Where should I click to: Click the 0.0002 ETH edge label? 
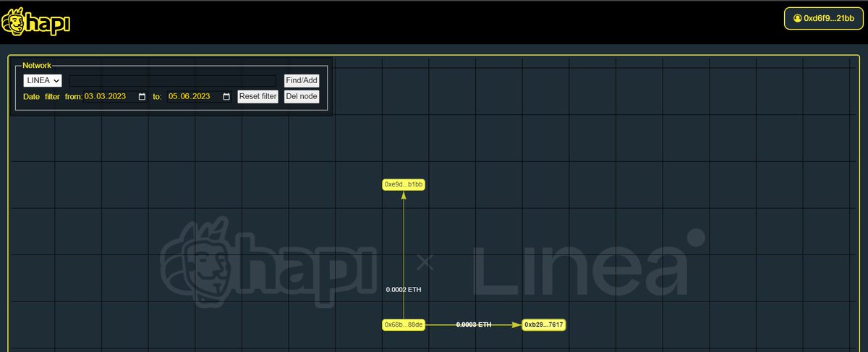pos(404,289)
